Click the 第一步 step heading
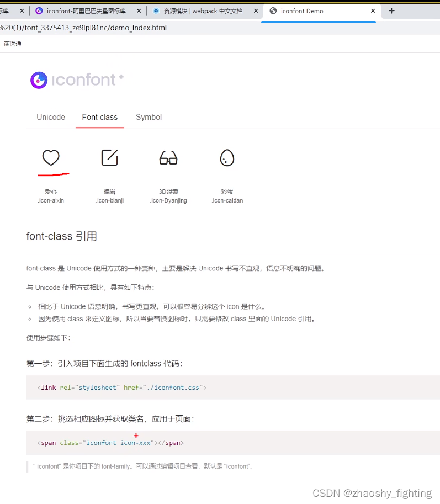Image resolution: width=440 pixels, height=504 pixels. point(104,364)
